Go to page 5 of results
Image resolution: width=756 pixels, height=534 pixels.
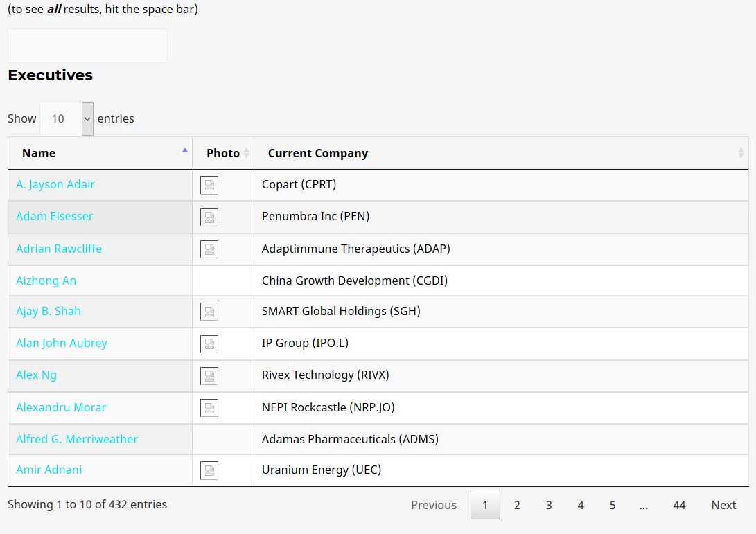tap(613, 505)
